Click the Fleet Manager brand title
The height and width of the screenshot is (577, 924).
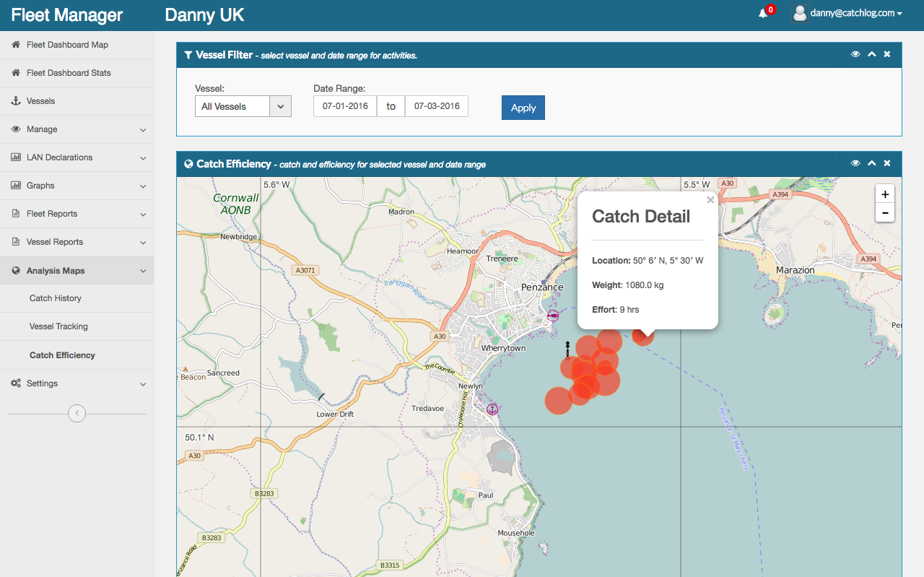67,15
